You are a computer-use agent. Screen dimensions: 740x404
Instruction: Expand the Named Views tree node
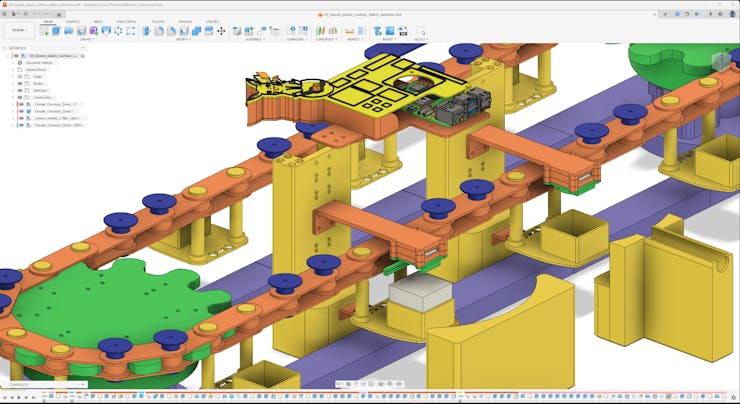point(14,69)
